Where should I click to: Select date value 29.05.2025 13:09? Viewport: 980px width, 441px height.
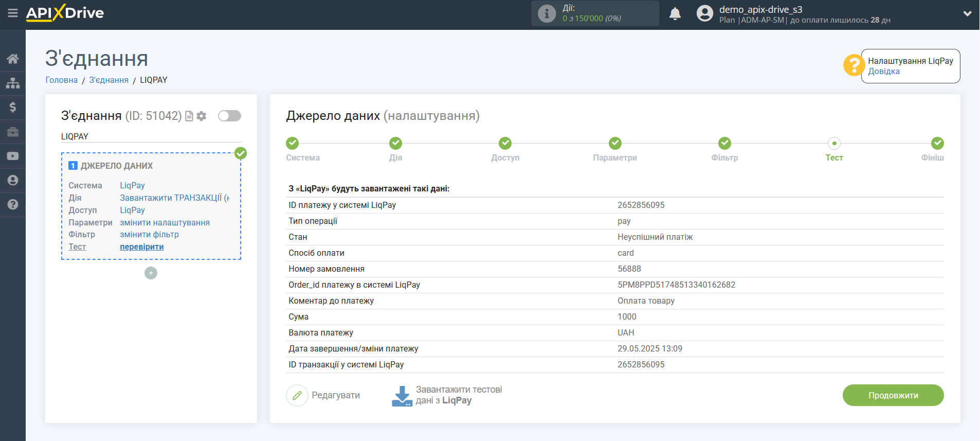coord(650,348)
